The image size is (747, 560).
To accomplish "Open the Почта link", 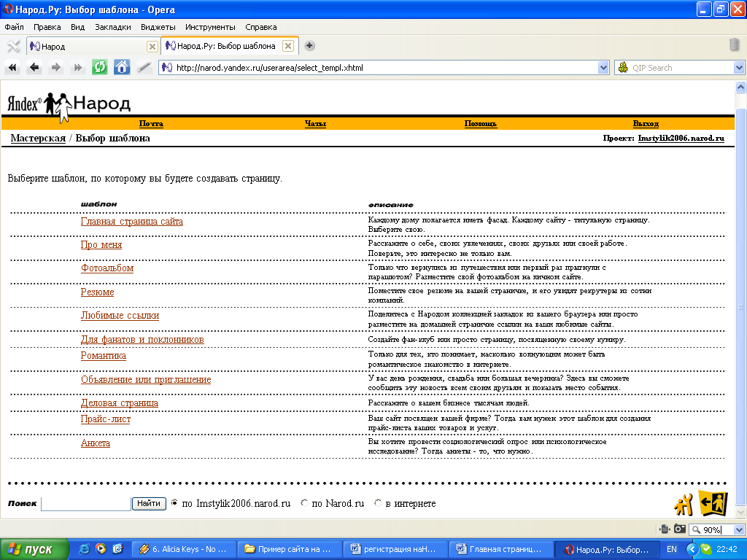I will point(151,124).
